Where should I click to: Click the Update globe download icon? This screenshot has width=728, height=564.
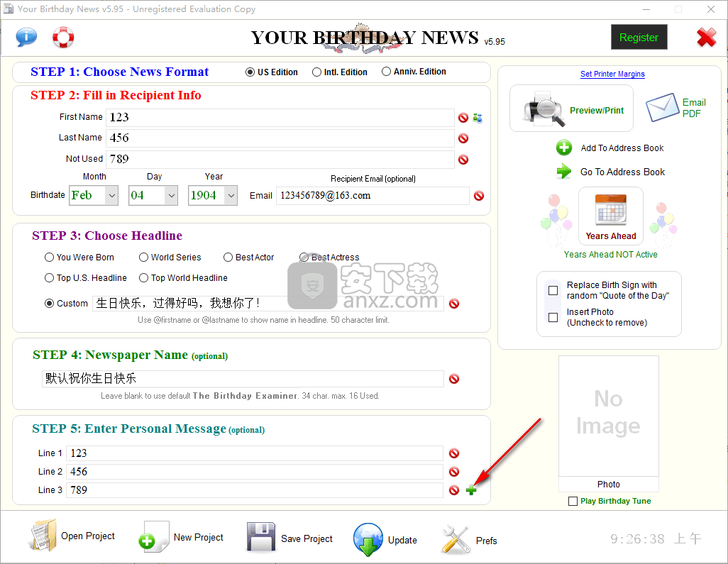tap(368, 539)
